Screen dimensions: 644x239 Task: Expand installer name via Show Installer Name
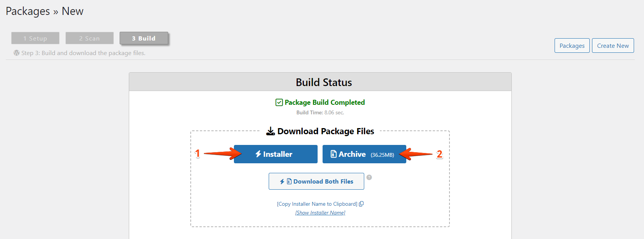click(x=320, y=213)
